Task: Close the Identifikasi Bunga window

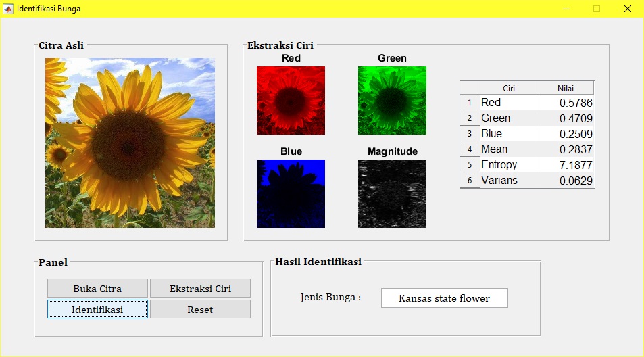Action: click(x=628, y=9)
